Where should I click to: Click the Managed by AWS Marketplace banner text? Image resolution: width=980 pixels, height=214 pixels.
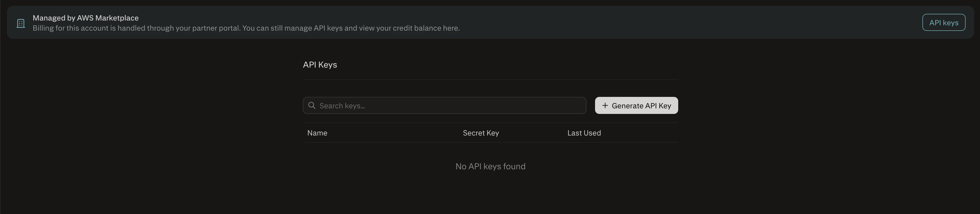pos(86,18)
